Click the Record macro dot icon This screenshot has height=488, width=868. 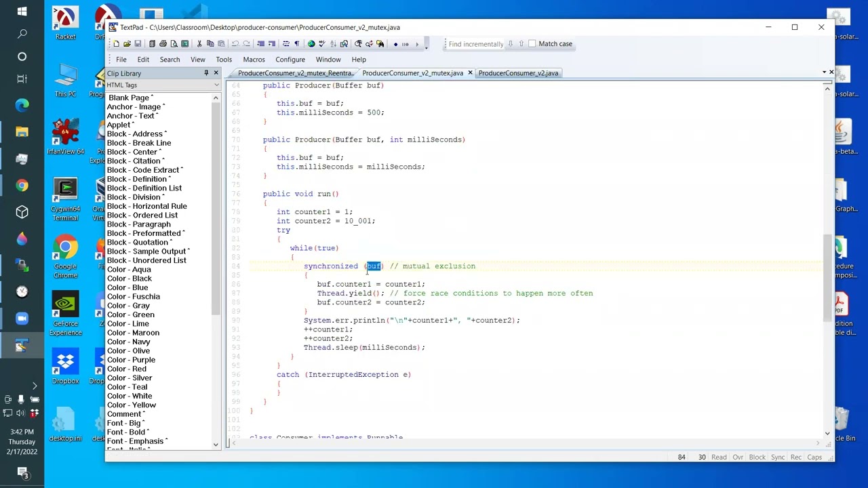(396, 44)
